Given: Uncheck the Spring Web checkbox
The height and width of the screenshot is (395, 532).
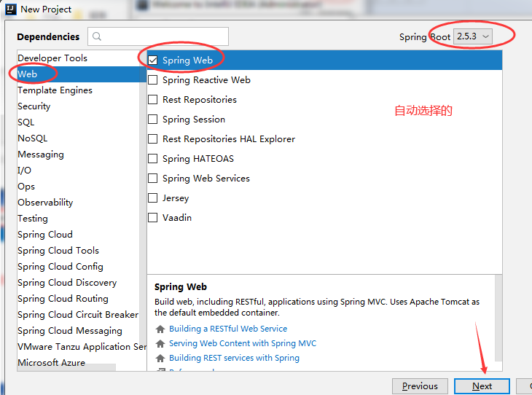Looking at the screenshot, I should (153, 60).
